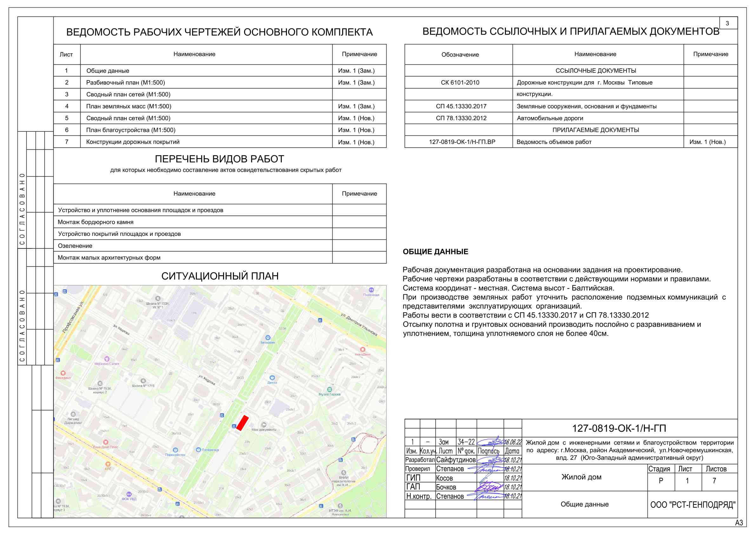
Task: Click the document code 127-0819-ОК-1/Н-ГП title
Action: pos(619,428)
